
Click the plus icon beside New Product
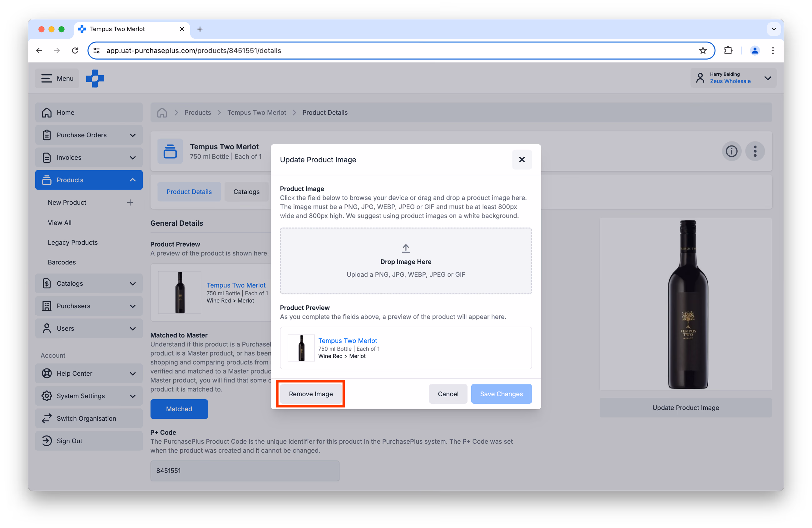click(x=130, y=203)
